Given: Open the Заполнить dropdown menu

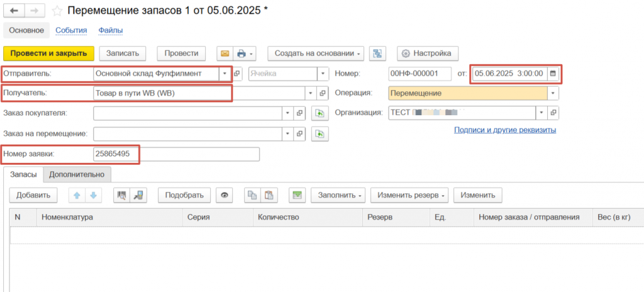Looking at the screenshot, I should (x=338, y=195).
